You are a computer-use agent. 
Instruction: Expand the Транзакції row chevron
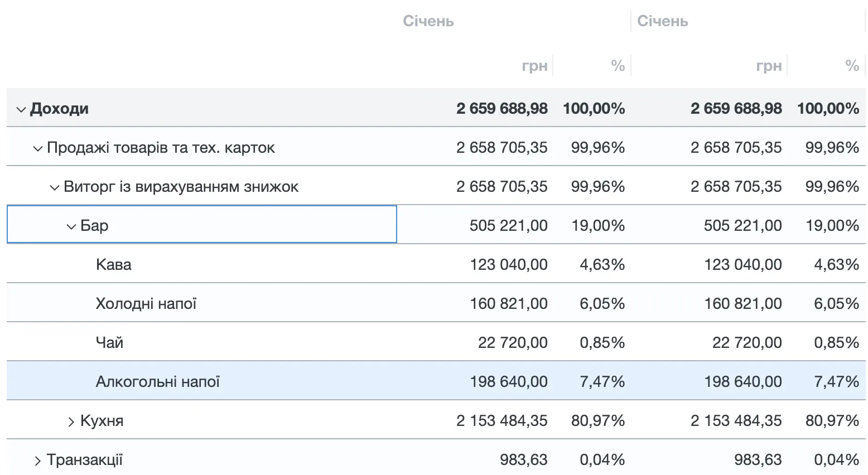click(x=38, y=461)
